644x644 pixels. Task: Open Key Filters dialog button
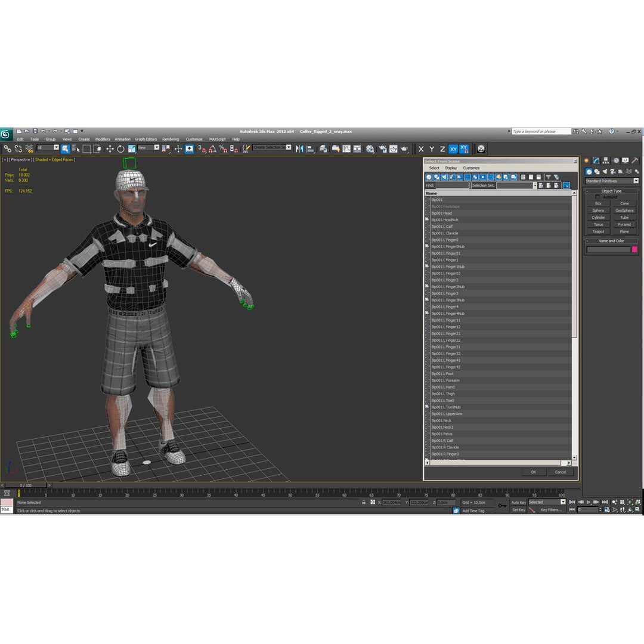tap(551, 510)
